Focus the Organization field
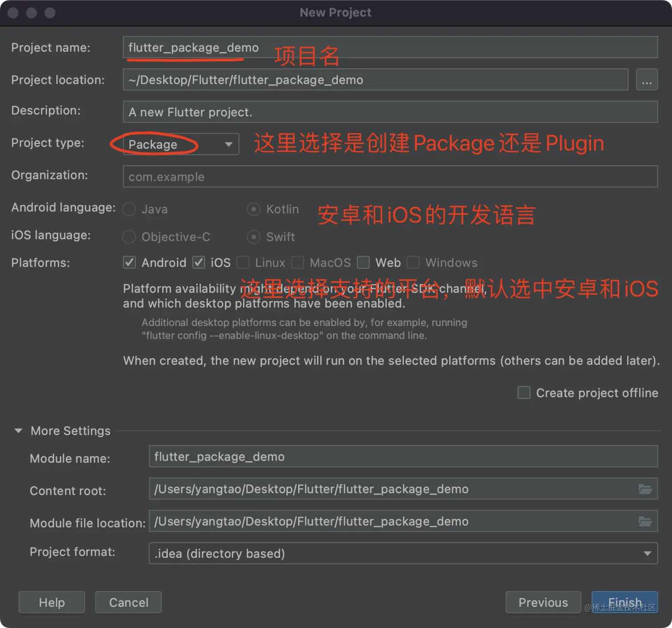Viewport: 672px width, 628px height. click(x=390, y=176)
